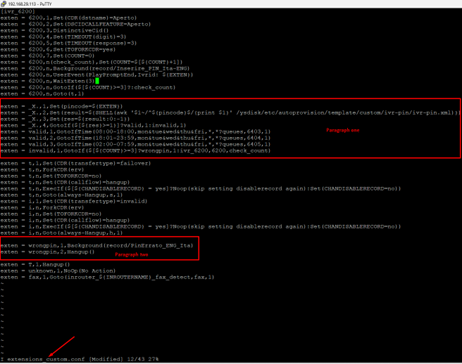
Task: Select the Set(TIMEOUT(digit)=3) line
Action: [x=63, y=37]
